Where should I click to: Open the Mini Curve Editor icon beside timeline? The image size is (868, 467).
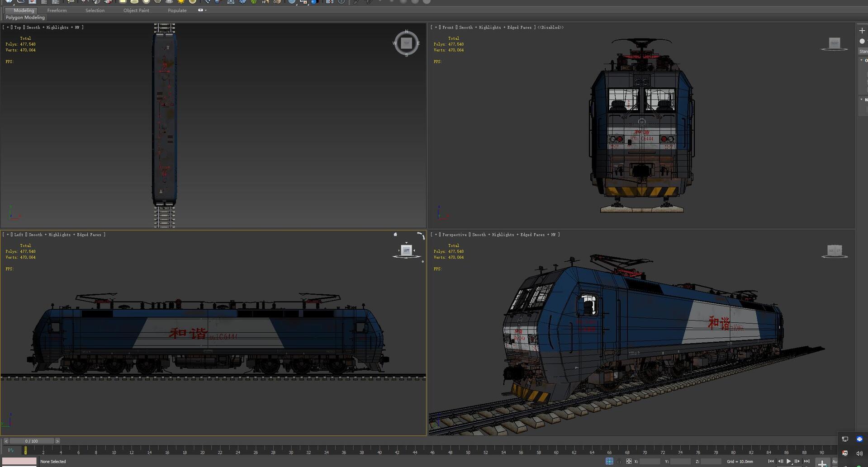tap(11, 450)
